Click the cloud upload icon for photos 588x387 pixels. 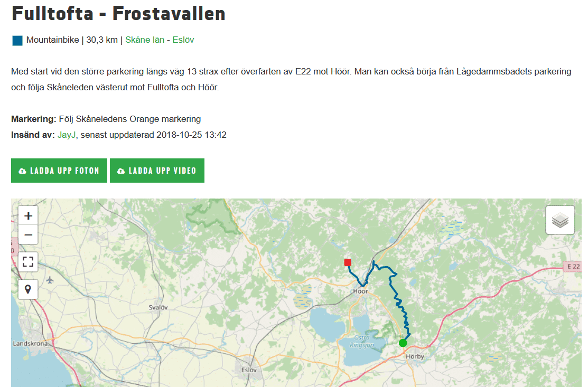[23, 171]
